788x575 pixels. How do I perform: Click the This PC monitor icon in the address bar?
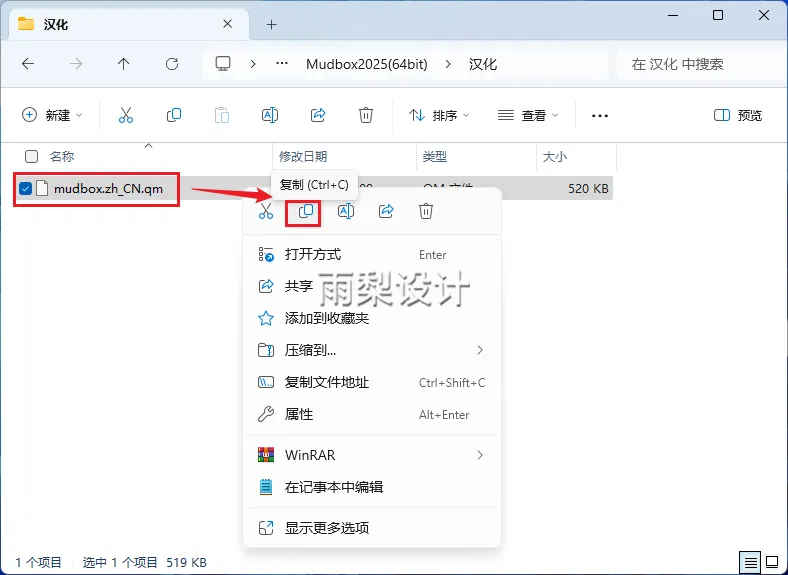click(223, 64)
